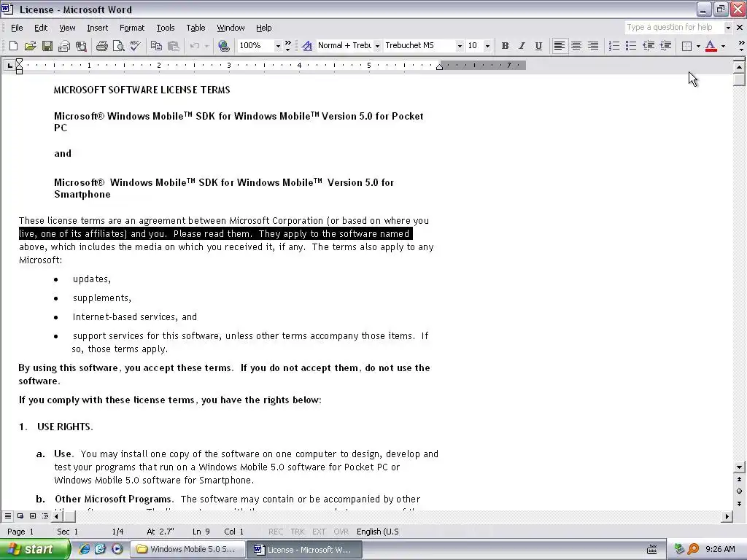Toggle TRK track changes in status bar
Viewport: 747px width, 560px height.
(x=298, y=532)
